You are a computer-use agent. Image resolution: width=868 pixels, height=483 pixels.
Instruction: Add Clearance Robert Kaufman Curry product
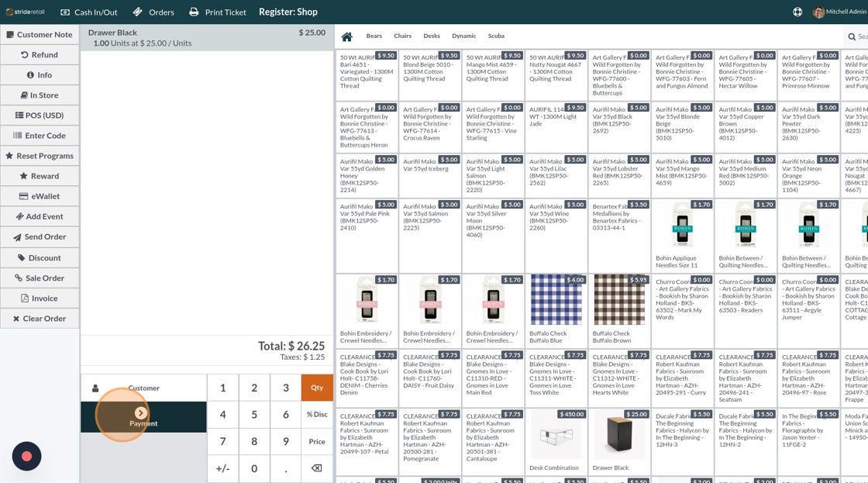(682, 378)
